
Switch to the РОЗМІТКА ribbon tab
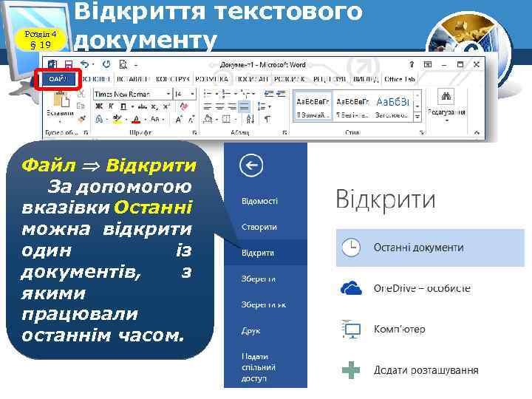coord(212,79)
